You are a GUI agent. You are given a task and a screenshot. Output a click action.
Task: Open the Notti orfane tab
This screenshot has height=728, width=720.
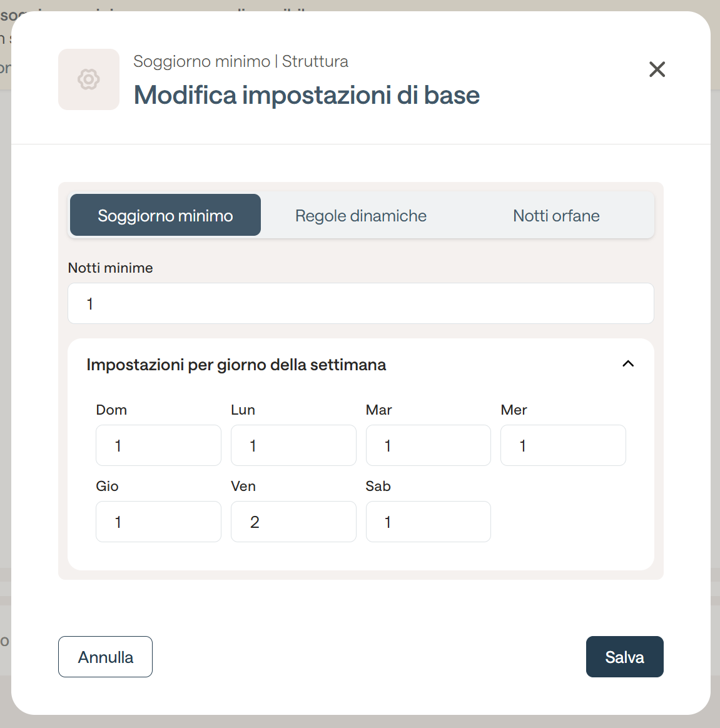click(556, 215)
